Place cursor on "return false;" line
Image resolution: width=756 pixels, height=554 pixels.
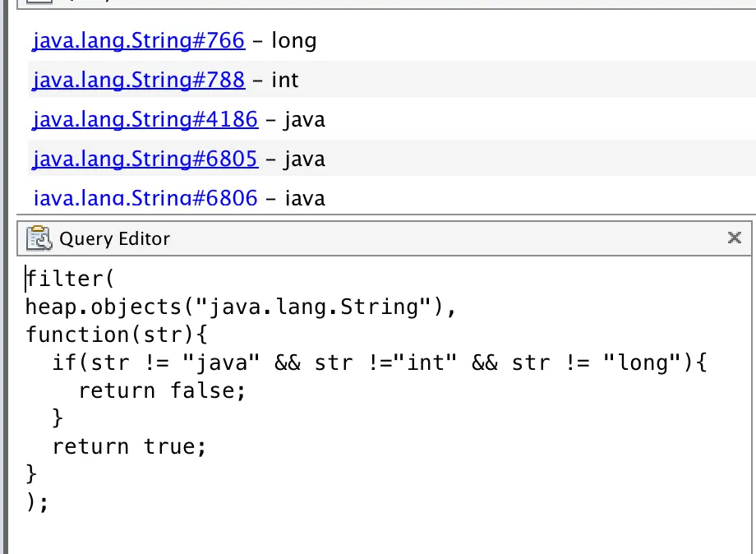[x=162, y=391]
